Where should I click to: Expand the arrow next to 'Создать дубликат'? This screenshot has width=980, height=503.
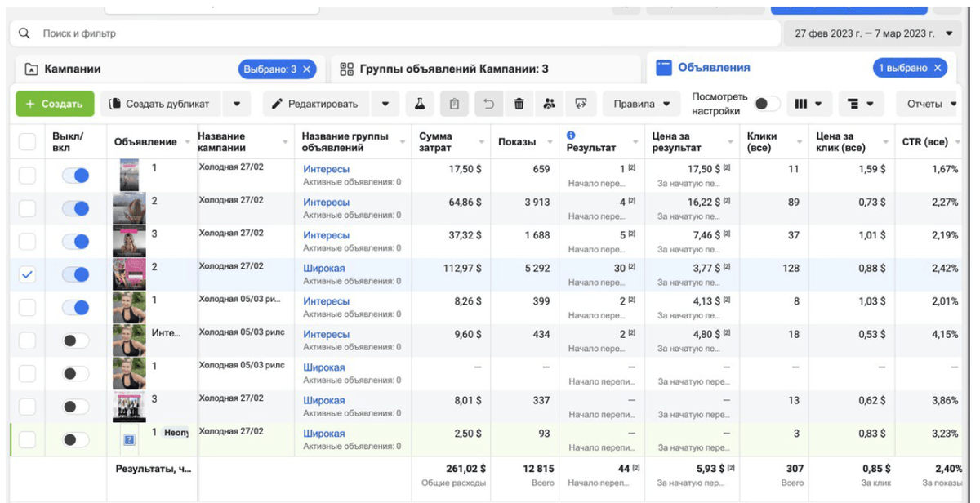(237, 104)
